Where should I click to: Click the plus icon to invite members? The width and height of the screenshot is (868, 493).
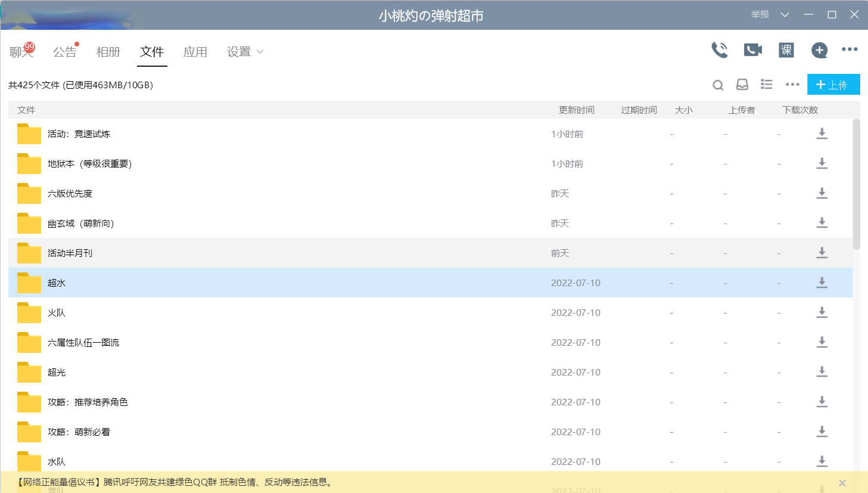pyautogui.click(x=820, y=50)
